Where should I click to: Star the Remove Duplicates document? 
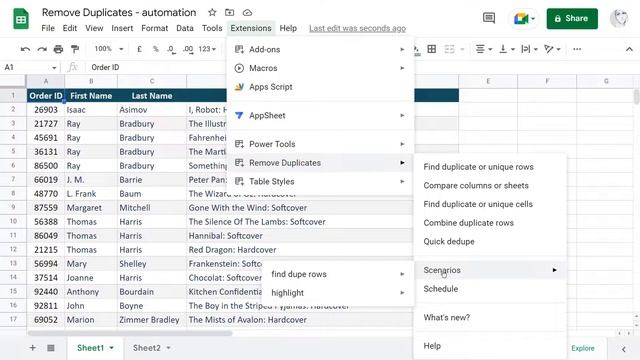coord(212,13)
